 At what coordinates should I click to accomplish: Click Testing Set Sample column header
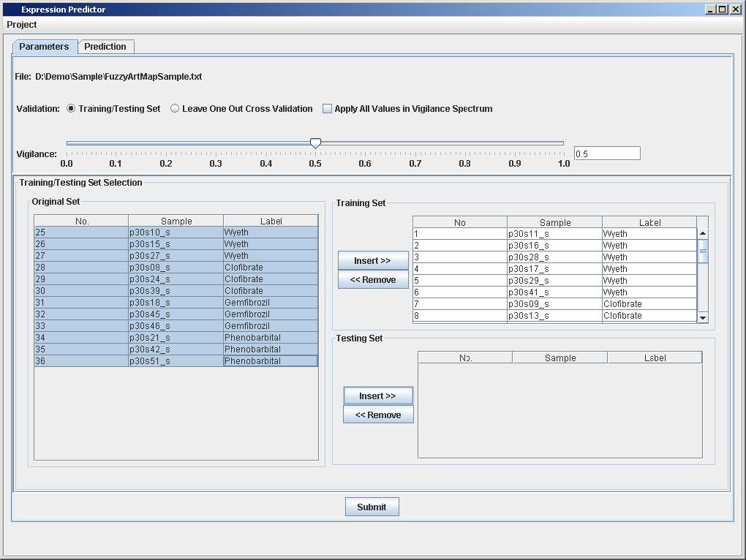pyautogui.click(x=560, y=358)
